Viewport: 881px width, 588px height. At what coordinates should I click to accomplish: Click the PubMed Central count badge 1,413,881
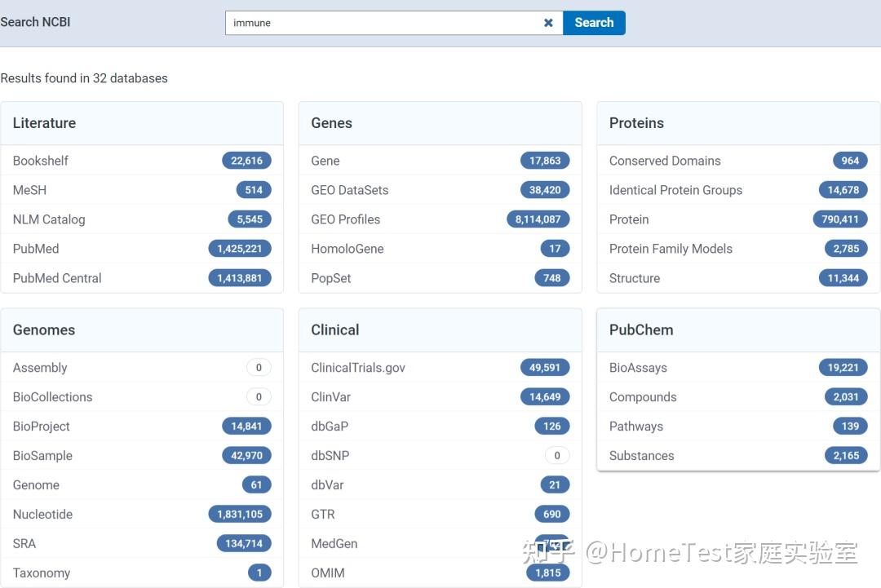[x=240, y=278]
